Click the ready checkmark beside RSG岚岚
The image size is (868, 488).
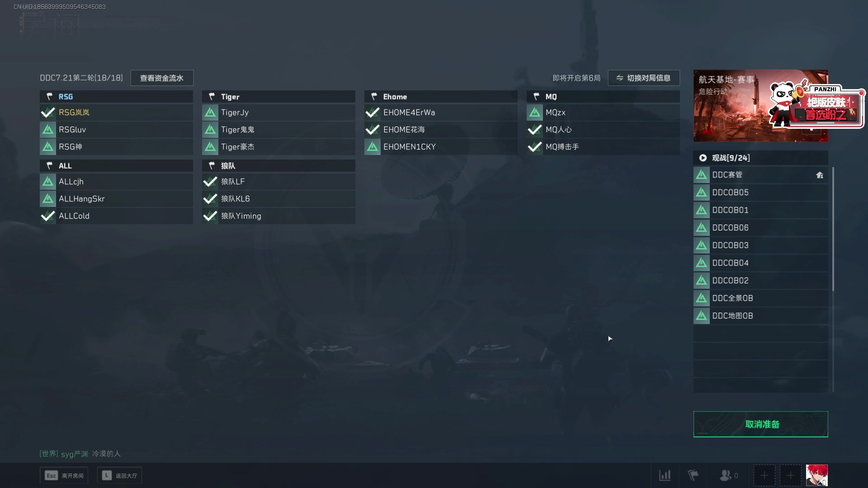coord(48,113)
